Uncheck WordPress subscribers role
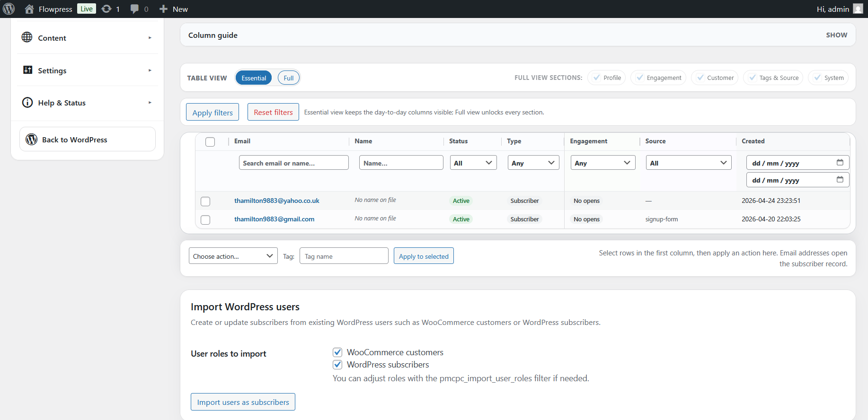 coord(337,365)
